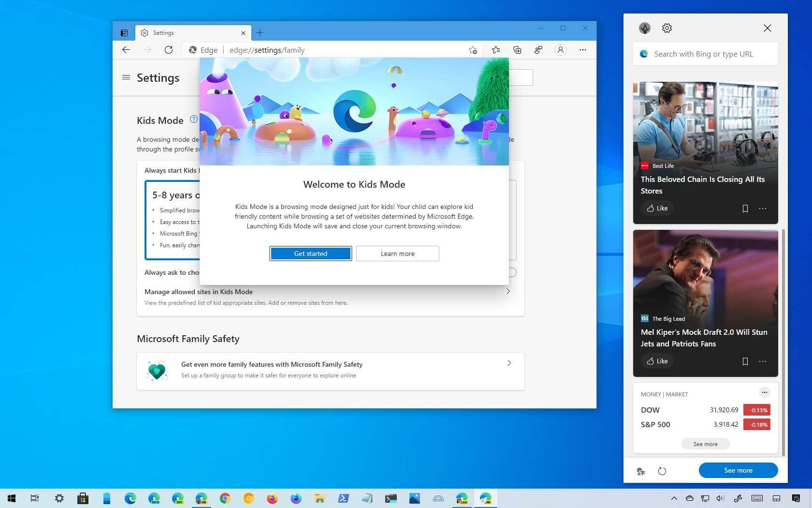
Task: Open PowerShell from the taskbar
Action: tap(343, 498)
